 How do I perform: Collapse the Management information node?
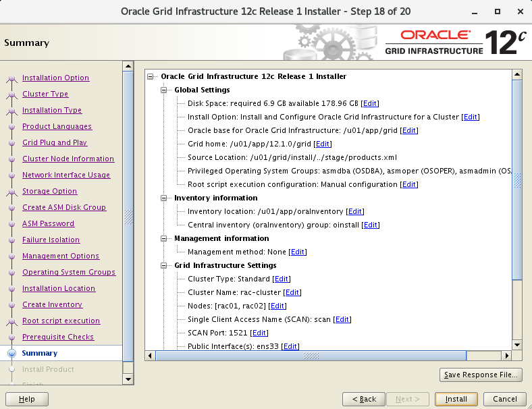pos(164,238)
